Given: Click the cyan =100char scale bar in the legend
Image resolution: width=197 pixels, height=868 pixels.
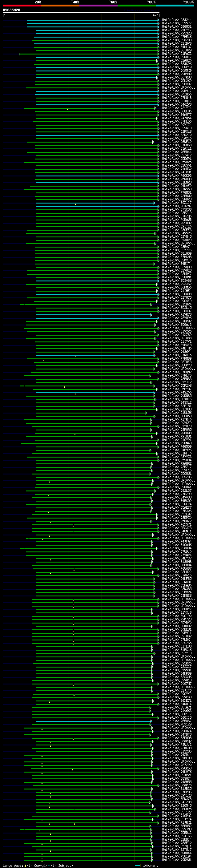Looking at the screenshot, I should point(137,866).
